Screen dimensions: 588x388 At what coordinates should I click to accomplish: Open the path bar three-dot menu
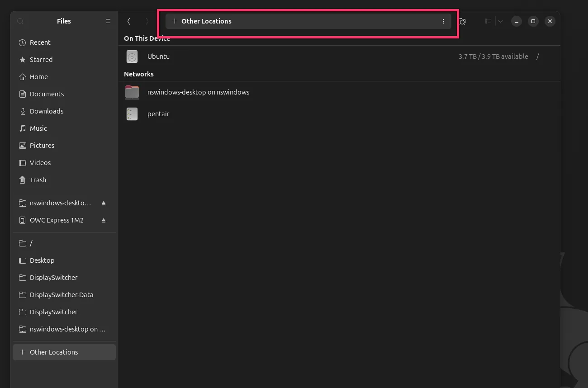pos(443,21)
